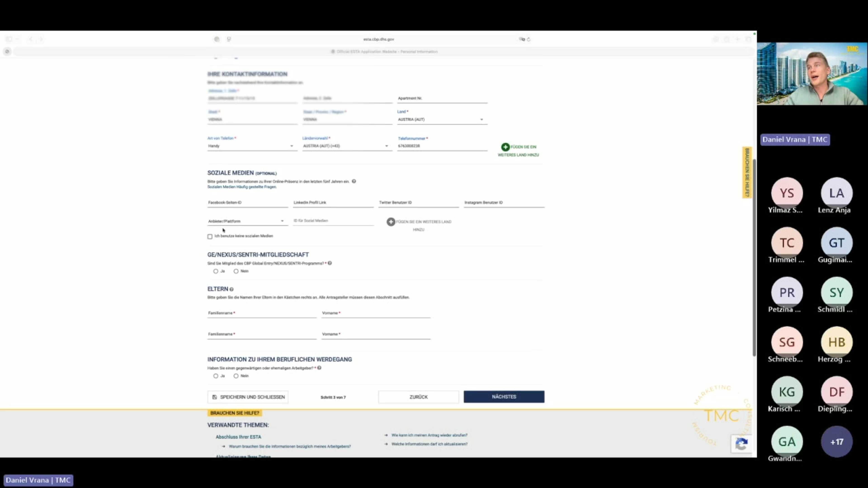Select the DF participant avatar
This screenshot has height=488, width=868.
(x=837, y=392)
